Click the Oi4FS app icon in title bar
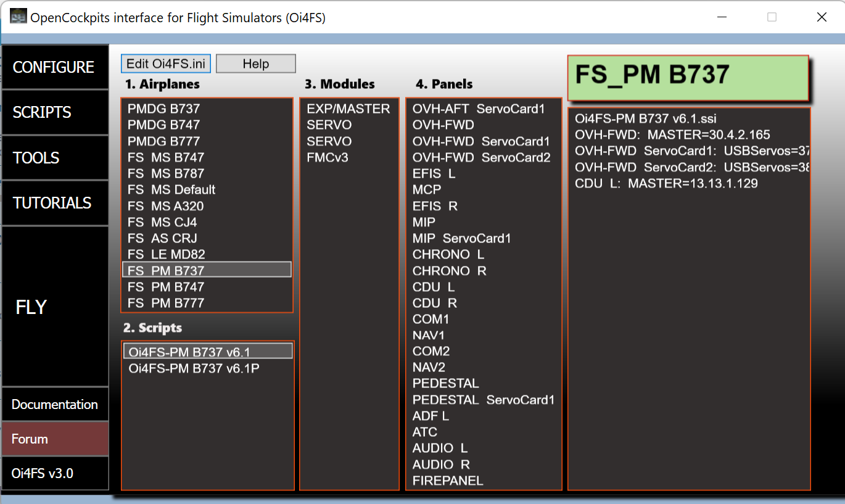Viewport: 845px width, 504px height. tap(19, 17)
